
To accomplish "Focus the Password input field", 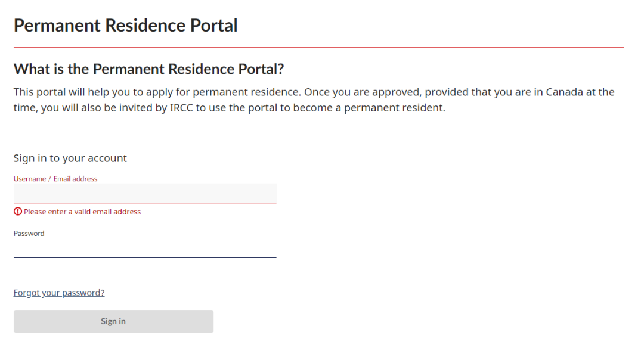I will pyautogui.click(x=145, y=248).
